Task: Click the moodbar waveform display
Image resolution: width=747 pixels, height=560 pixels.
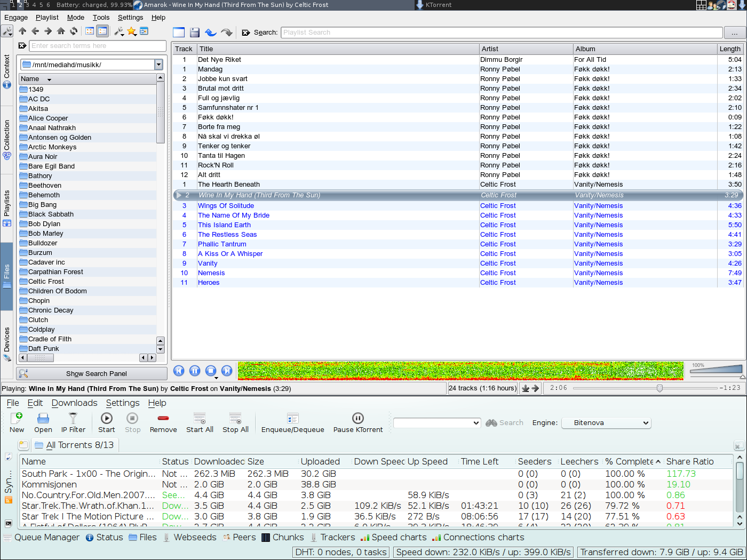Action: (x=460, y=371)
